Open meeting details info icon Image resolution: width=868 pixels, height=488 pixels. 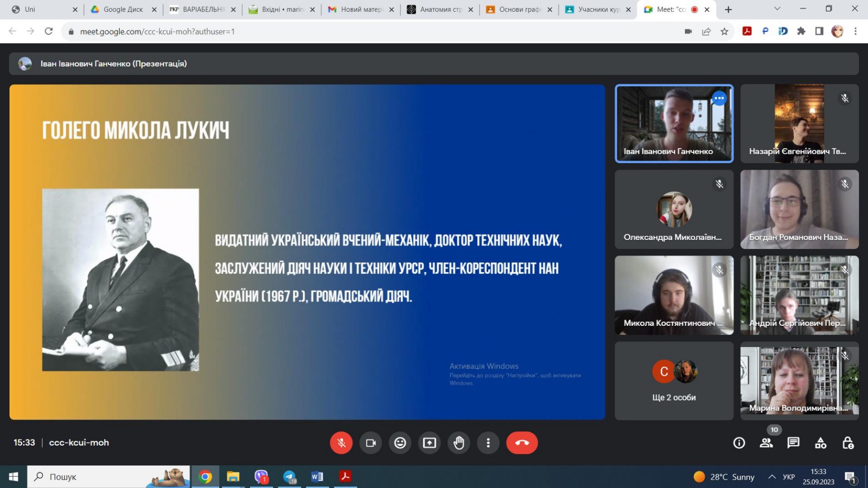click(x=739, y=443)
